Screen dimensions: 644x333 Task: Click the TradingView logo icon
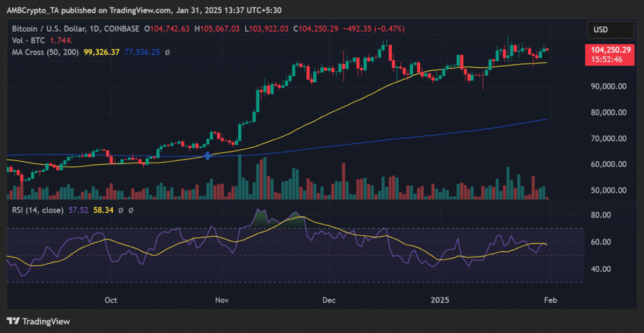coord(13,321)
